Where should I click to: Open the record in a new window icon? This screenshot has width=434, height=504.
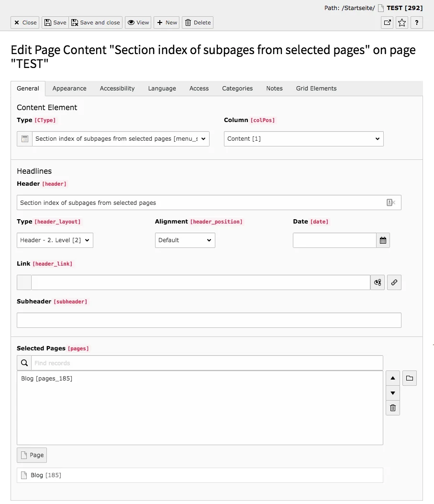click(x=387, y=22)
